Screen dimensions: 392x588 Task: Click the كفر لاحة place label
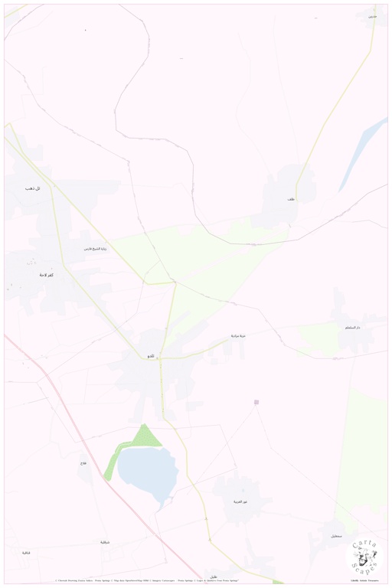point(46,275)
